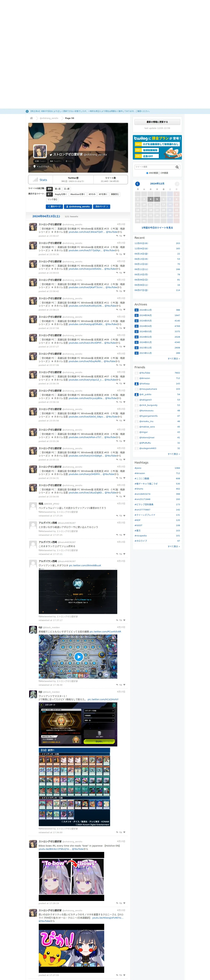This screenshot has height=980, width=210.
Task: Click Twitter bird icon beside profile name
Action: point(50,155)
